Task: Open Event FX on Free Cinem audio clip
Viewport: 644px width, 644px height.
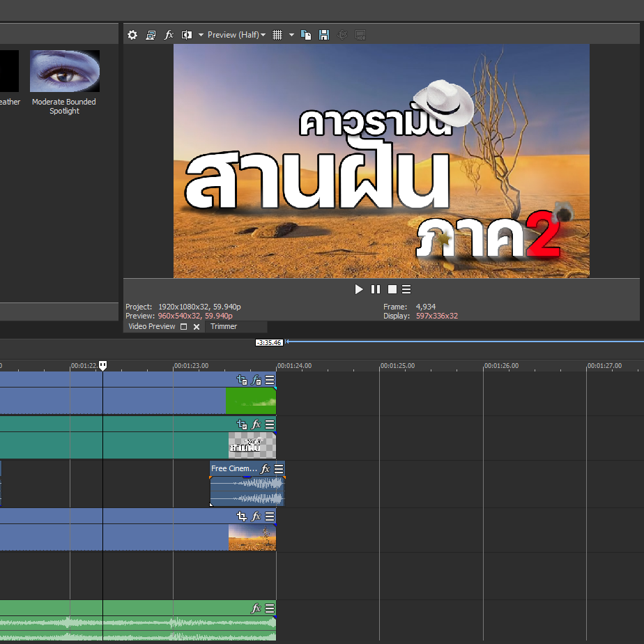Action: 266,469
